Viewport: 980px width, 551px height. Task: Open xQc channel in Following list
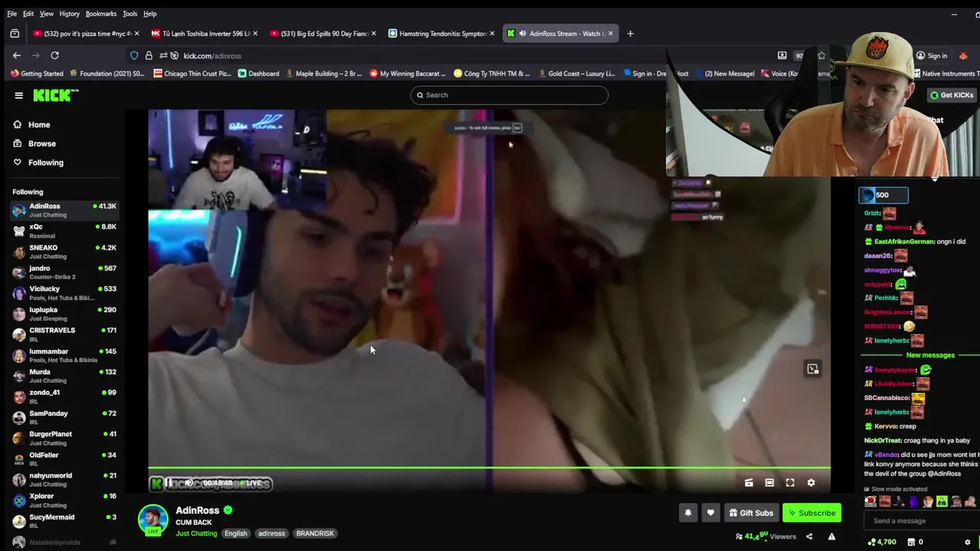point(64,230)
